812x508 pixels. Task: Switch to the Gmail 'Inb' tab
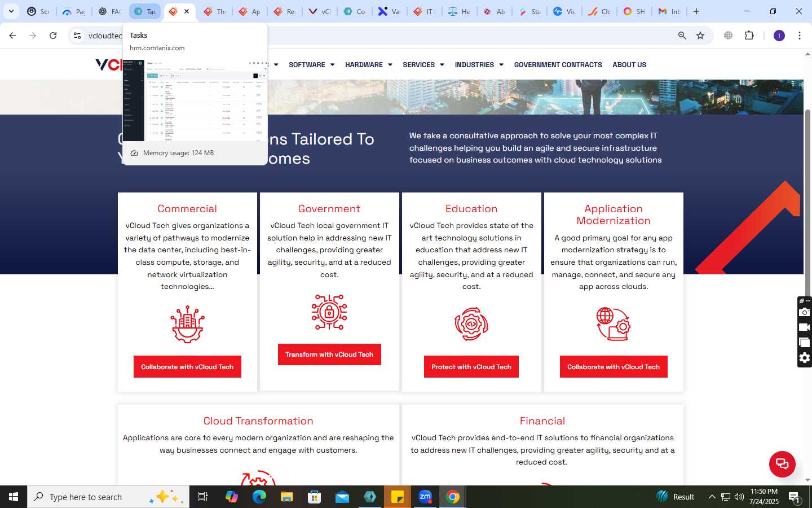point(669,11)
